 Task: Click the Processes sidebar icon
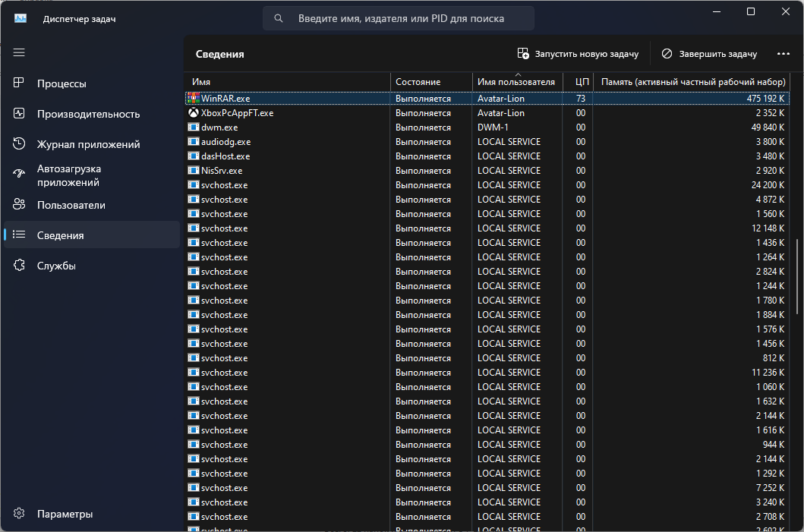click(19, 83)
